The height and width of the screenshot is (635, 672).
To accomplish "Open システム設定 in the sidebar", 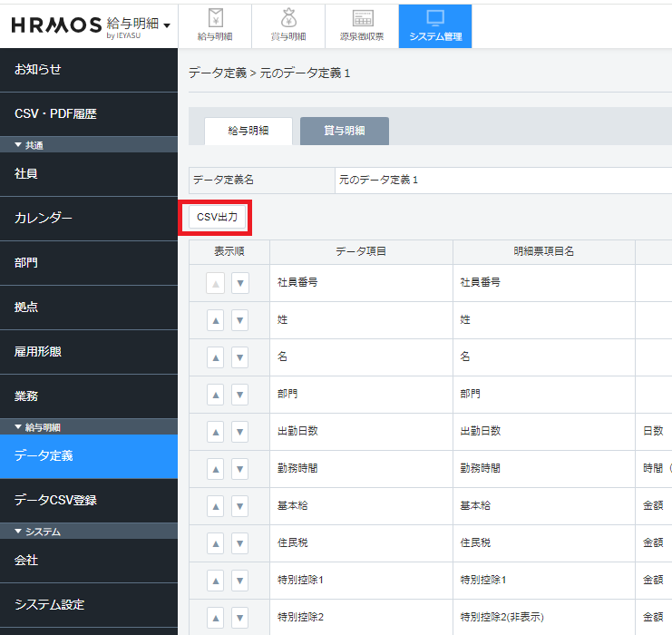I will pyautogui.click(x=89, y=605).
